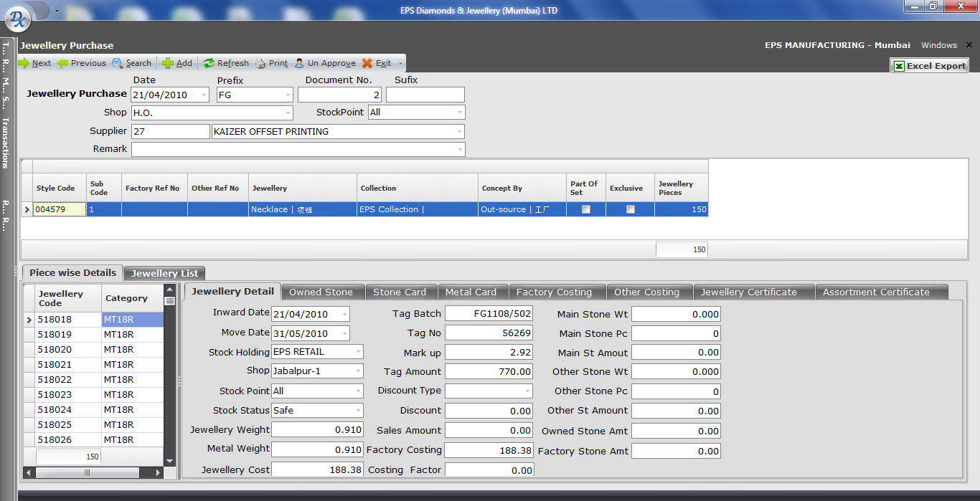Go to the Next record
This screenshot has height=501, width=980.
pos(34,63)
